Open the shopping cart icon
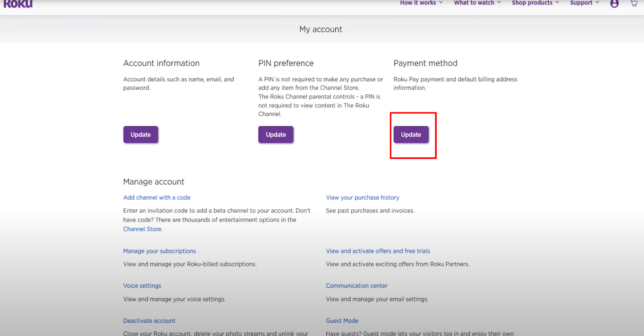Screen dimensions: 644x336 click(634, 3)
